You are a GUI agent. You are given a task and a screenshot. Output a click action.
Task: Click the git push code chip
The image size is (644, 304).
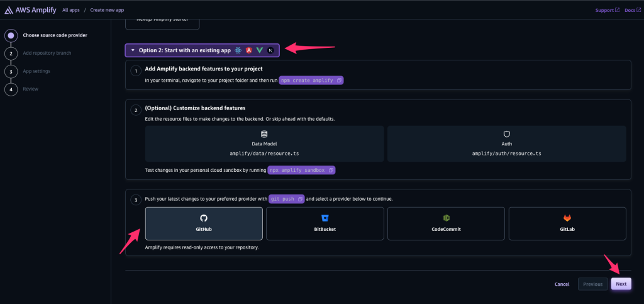(287, 199)
